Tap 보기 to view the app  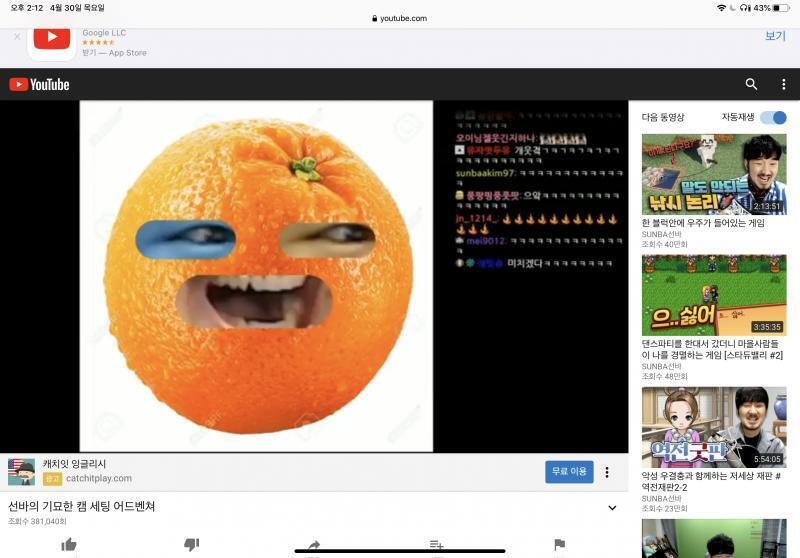point(775,36)
